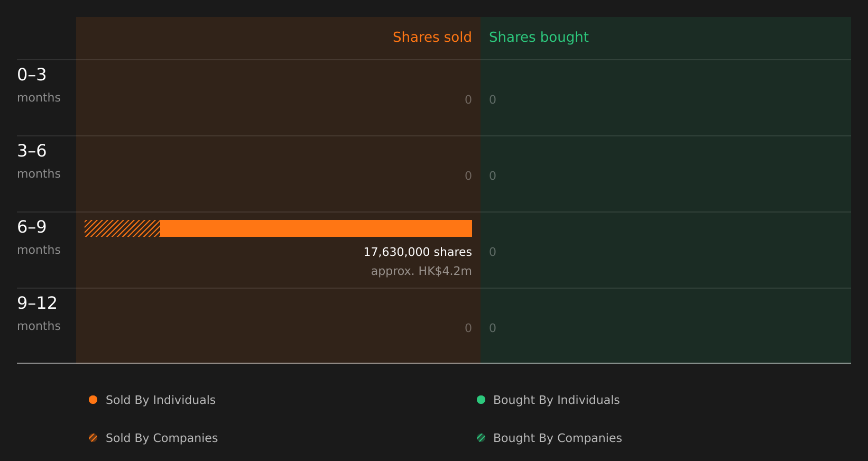Click the hatched Sold By Companies legend icon
The image size is (868, 461).
pos(93,438)
